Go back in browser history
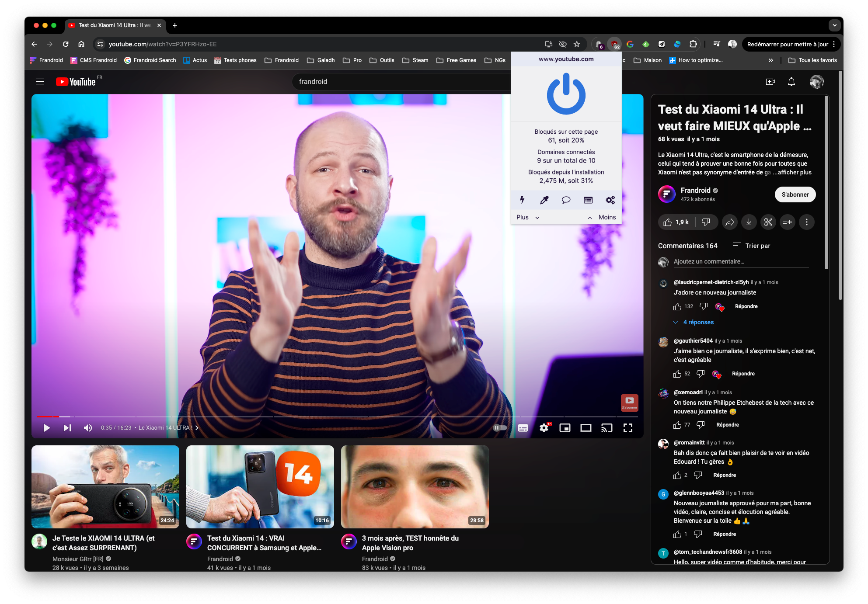This screenshot has height=604, width=868. coord(34,44)
